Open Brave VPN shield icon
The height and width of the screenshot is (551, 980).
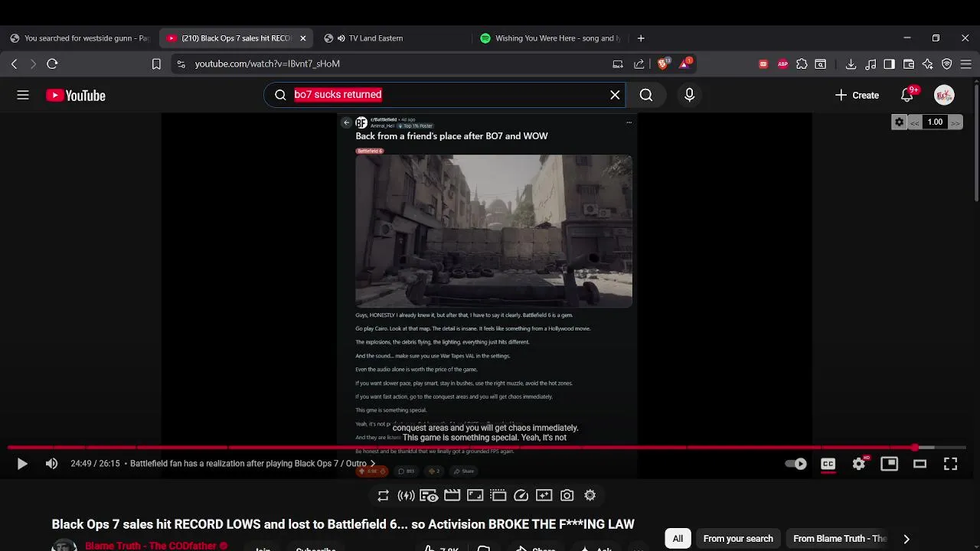947,64
